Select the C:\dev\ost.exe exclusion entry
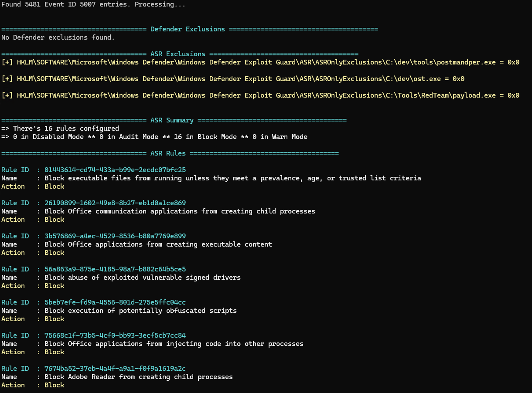Image resolution: width=532 pixels, height=393 pixels. (x=233, y=79)
